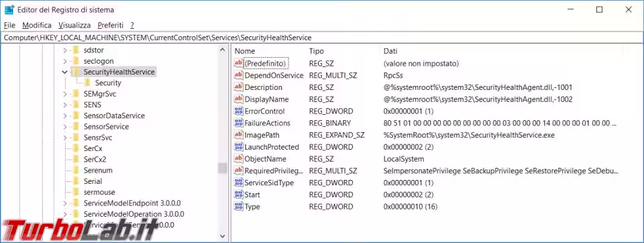
Task: Select the ImagePath string value icon
Action: tap(239, 135)
